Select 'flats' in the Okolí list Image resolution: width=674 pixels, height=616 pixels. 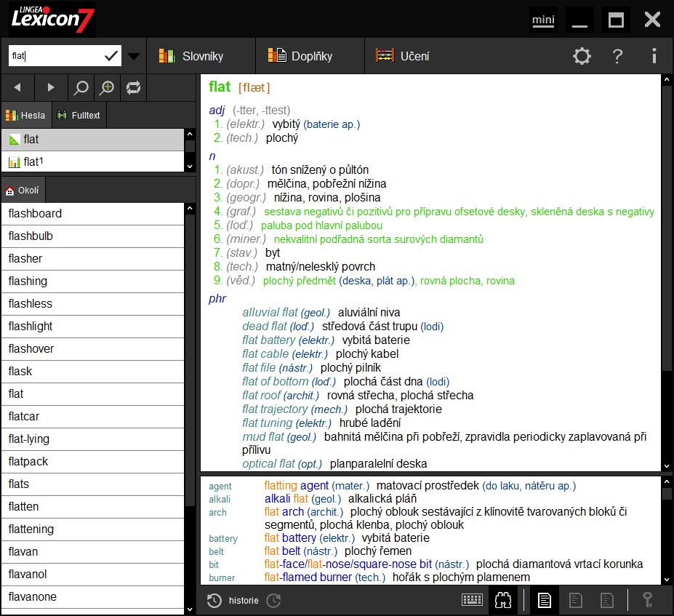[x=93, y=484]
